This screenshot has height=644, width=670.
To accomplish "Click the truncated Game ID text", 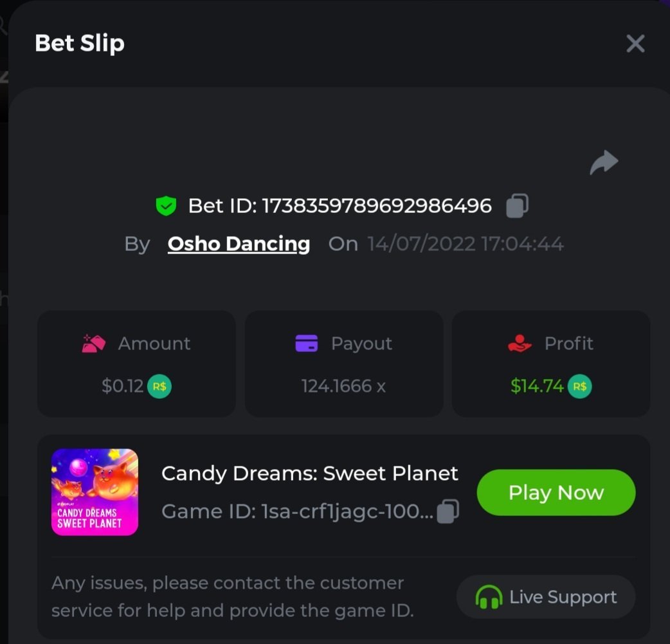I will (x=298, y=511).
